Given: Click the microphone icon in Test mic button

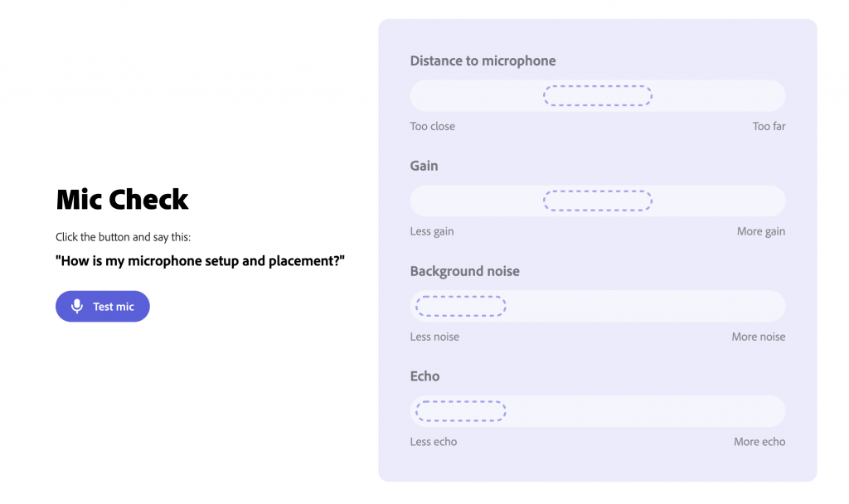Looking at the screenshot, I should pyautogui.click(x=77, y=306).
